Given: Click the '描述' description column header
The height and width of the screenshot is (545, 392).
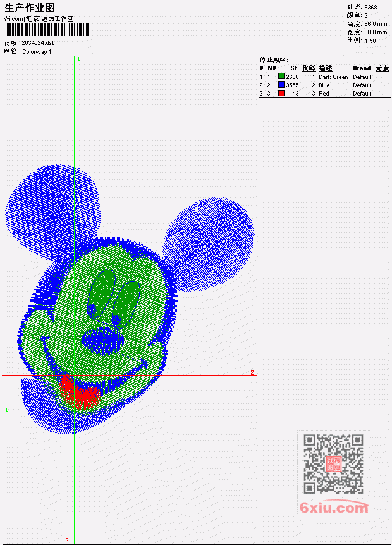Looking at the screenshot, I should (326, 68).
